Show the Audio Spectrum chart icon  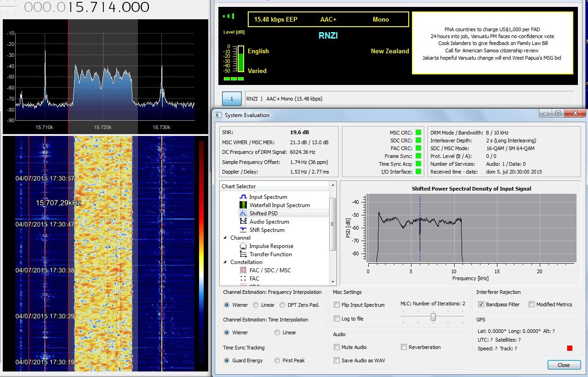click(243, 222)
